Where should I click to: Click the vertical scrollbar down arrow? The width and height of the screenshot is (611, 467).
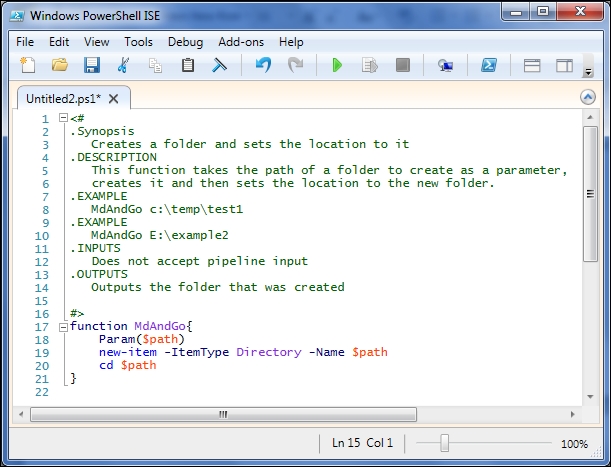point(590,397)
